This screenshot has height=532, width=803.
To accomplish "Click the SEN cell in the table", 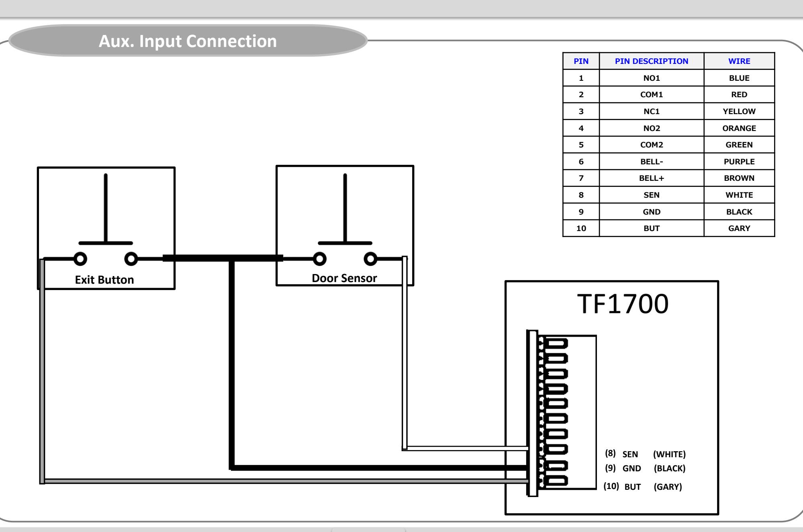I will click(652, 195).
